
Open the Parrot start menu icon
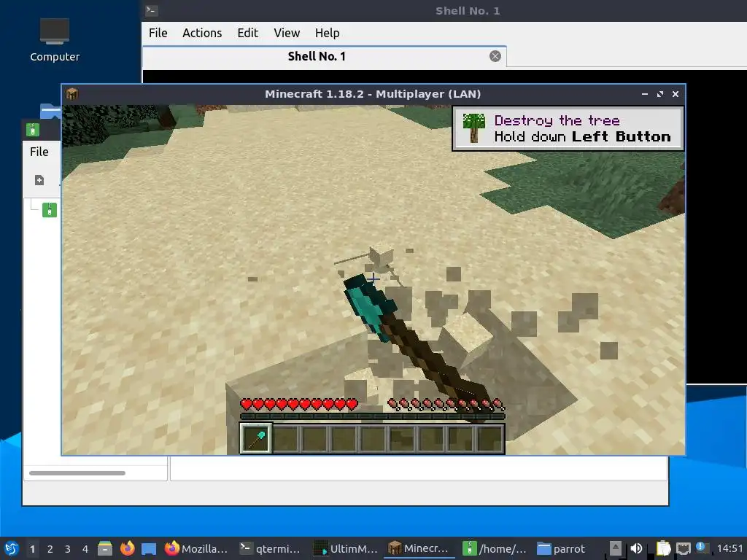[11, 548]
